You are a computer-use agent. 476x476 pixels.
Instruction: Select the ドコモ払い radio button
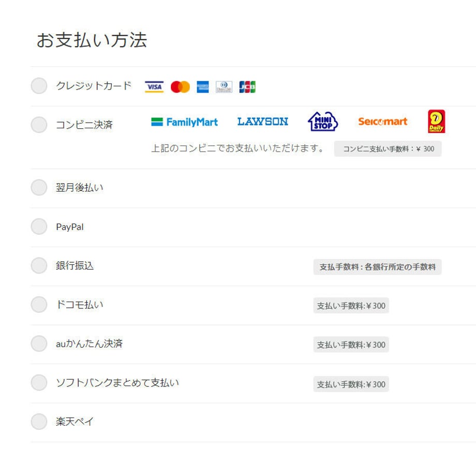pos(39,304)
